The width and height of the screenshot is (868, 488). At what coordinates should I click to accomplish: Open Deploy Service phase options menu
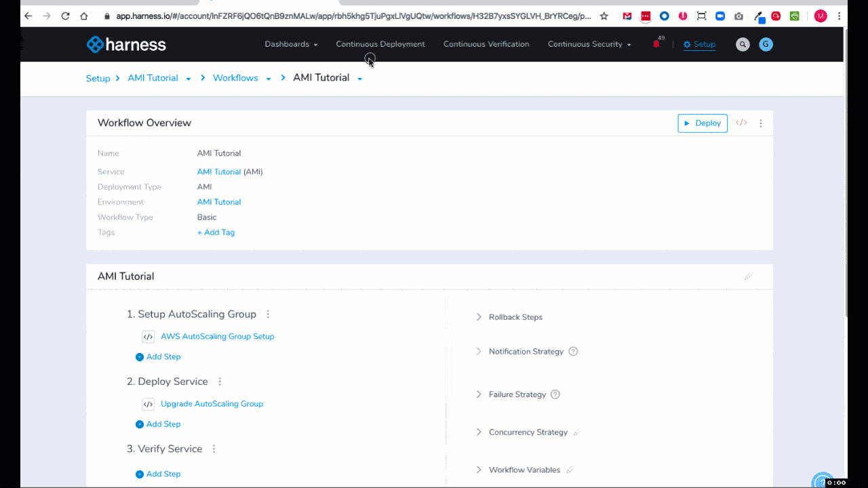click(220, 382)
